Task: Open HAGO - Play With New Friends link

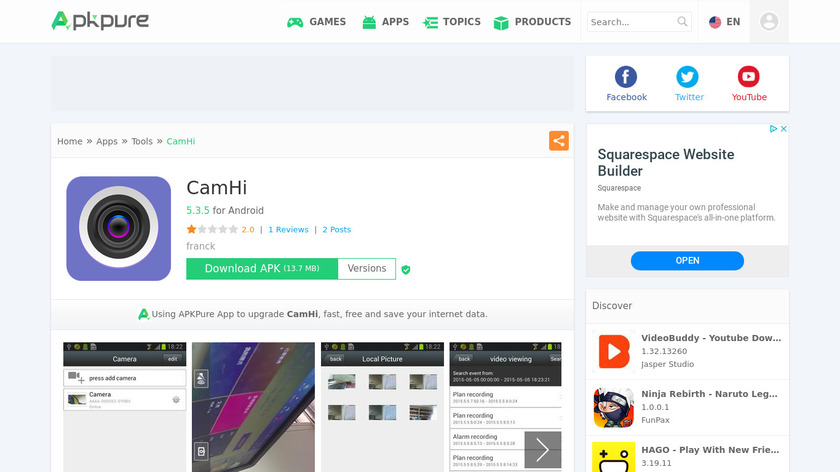Action: point(710,450)
